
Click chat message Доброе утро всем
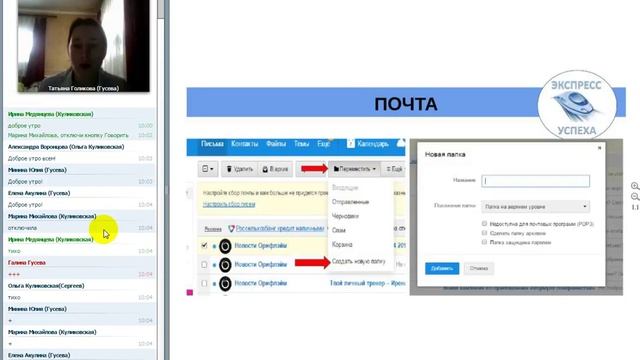click(x=32, y=158)
